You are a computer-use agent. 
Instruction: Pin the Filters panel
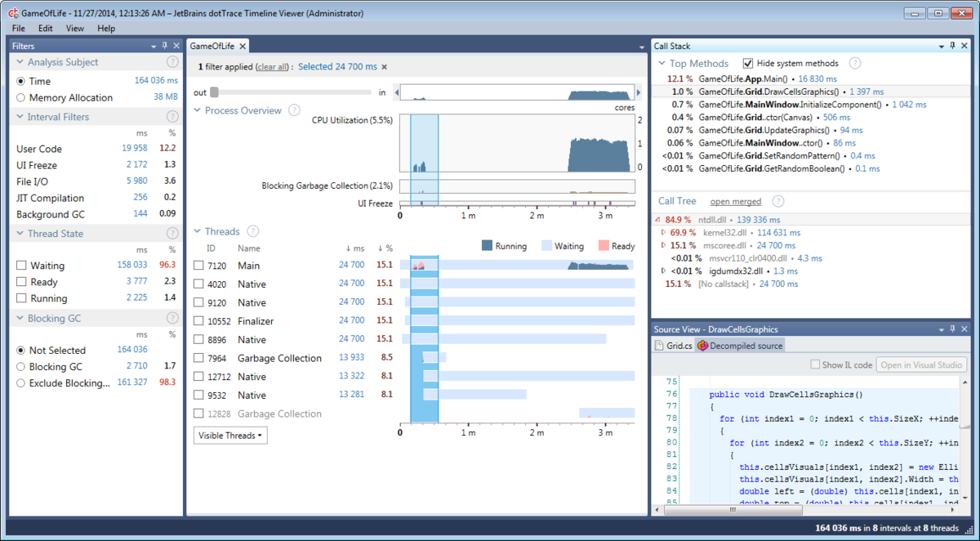click(x=165, y=47)
